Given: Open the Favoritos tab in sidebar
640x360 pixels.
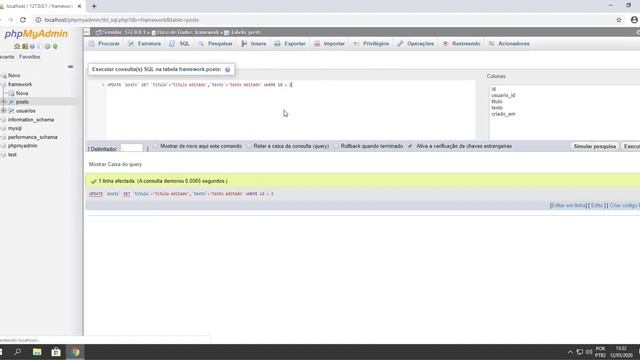Looking at the screenshot, I should (29, 57).
